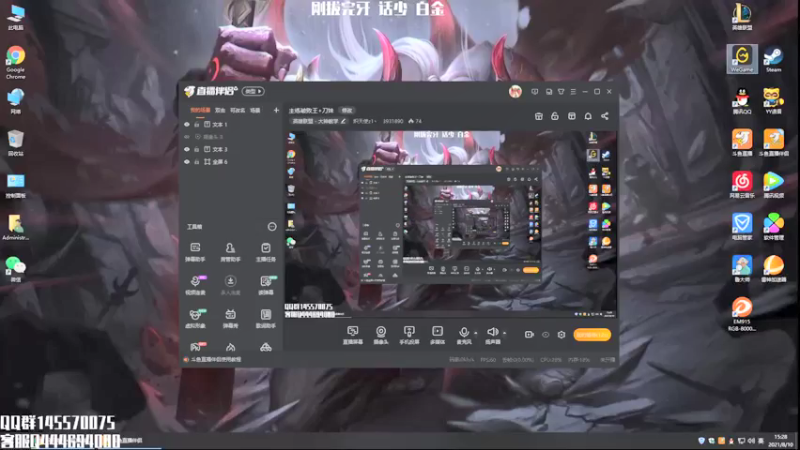This screenshot has width=800, height=450.
Task: Open the hamburger menu in the title bar
Action: (573, 92)
